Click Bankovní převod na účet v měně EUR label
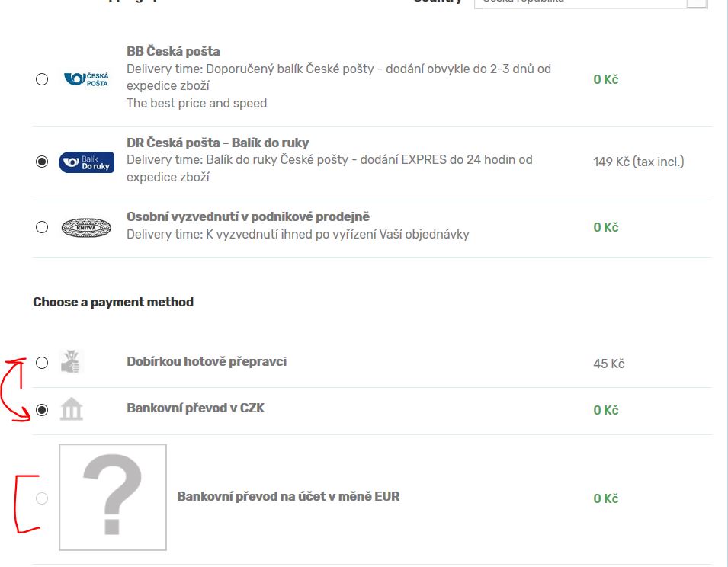 click(x=288, y=497)
